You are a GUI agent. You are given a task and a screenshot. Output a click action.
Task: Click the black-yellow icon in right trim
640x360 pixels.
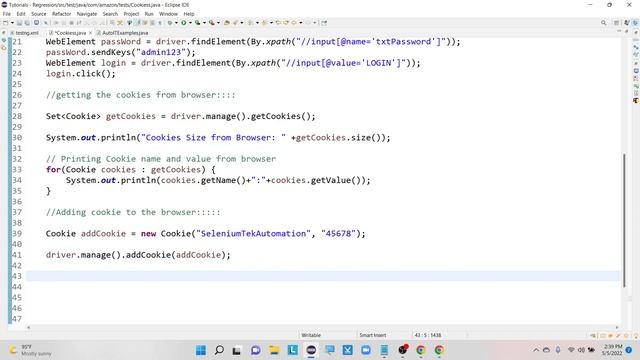(636, 100)
